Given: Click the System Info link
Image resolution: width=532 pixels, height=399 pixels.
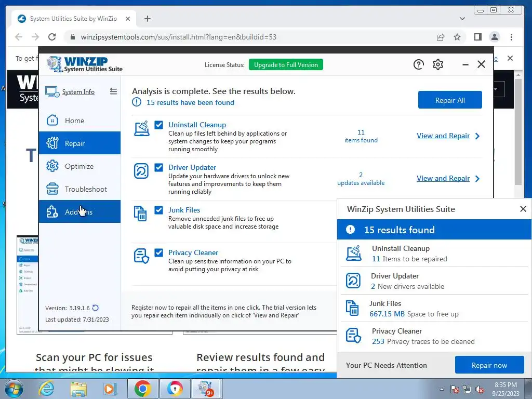Looking at the screenshot, I should click(78, 92).
